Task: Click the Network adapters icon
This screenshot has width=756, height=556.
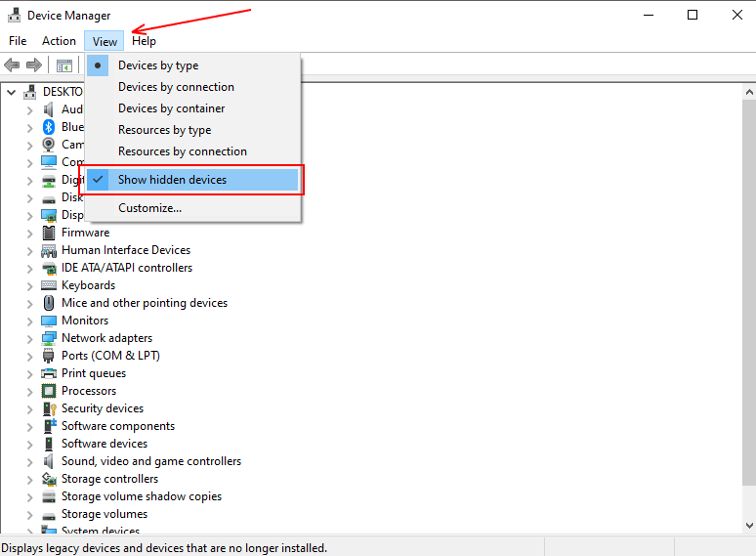Action: 49,338
